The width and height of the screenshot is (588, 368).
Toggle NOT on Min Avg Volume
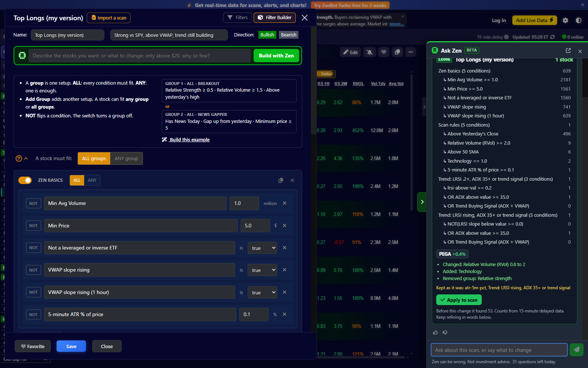(x=33, y=204)
